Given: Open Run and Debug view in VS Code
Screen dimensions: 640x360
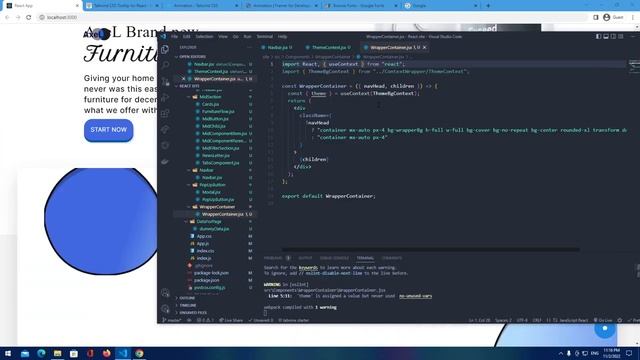Looking at the screenshot, I should click(x=165, y=97).
